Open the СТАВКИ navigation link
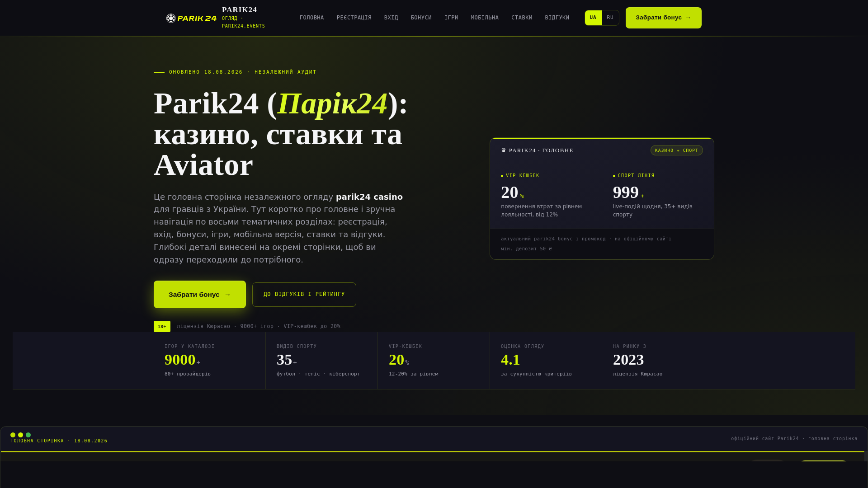Image resolution: width=868 pixels, height=488 pixels. 522,18
